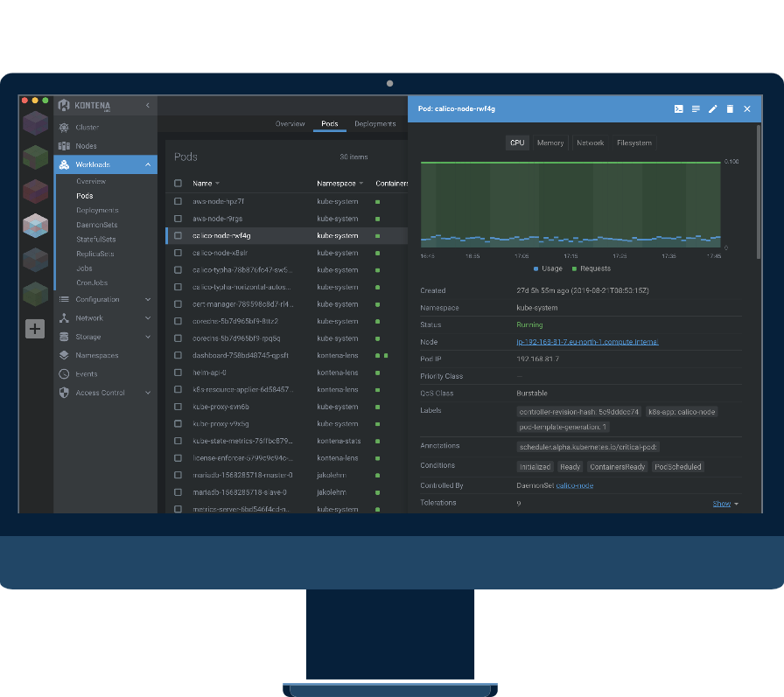The image size is (784, 697).
Task: Select the checkbox for pod aws-node-hpz7f
Action: pyautogui.click(x=178, y=201)
